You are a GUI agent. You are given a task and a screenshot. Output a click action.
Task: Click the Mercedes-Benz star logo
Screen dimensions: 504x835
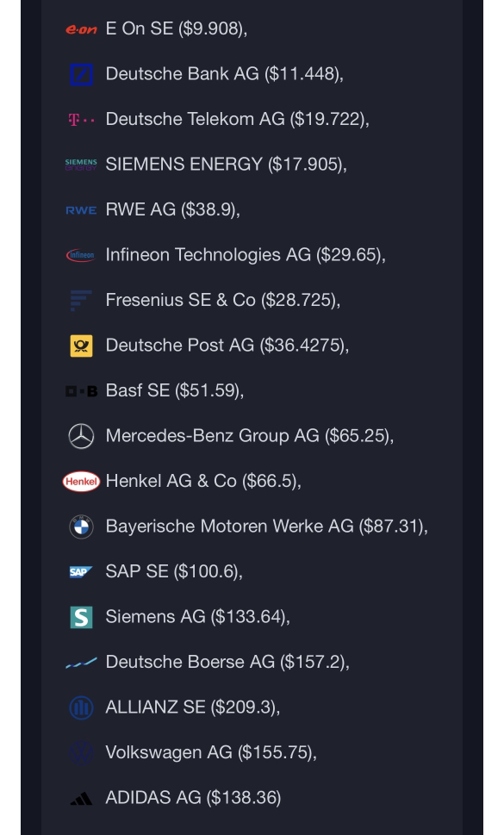[82, 437]
